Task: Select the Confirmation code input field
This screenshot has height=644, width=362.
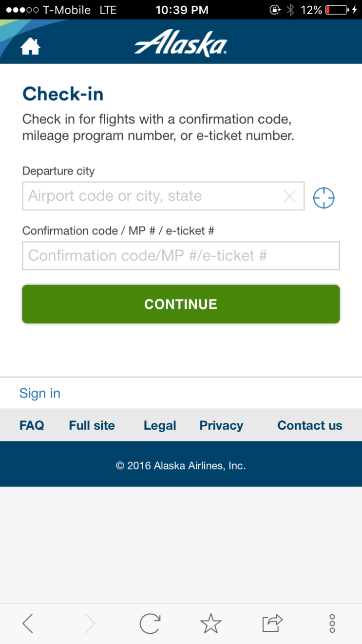Action: click(181, 256)
